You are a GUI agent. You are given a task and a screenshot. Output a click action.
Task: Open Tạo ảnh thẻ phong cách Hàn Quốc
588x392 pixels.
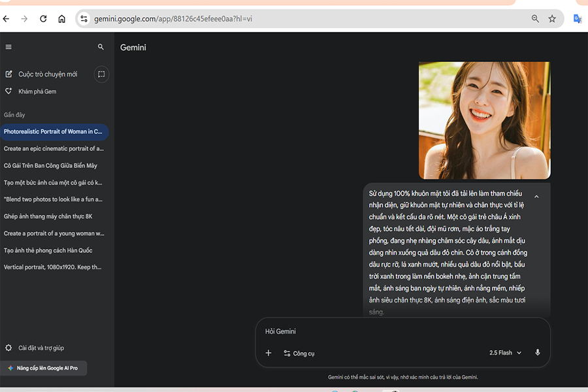pyautogui.click(x=48, y=250)
